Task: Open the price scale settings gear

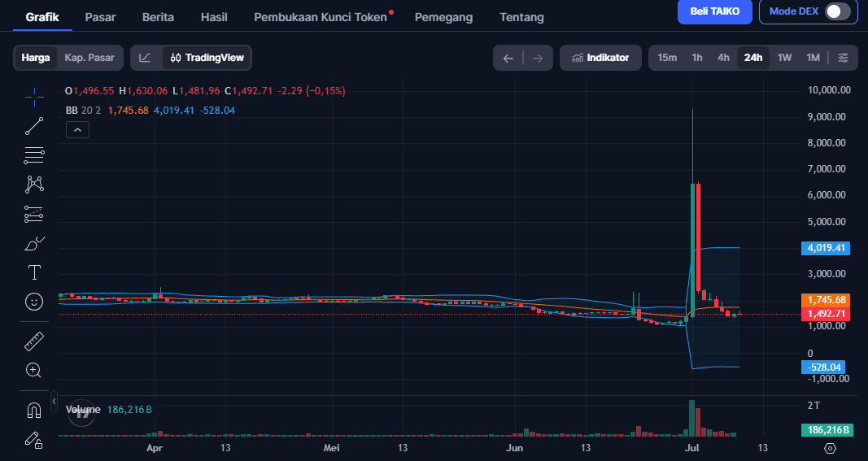Action: click(830, 448)
